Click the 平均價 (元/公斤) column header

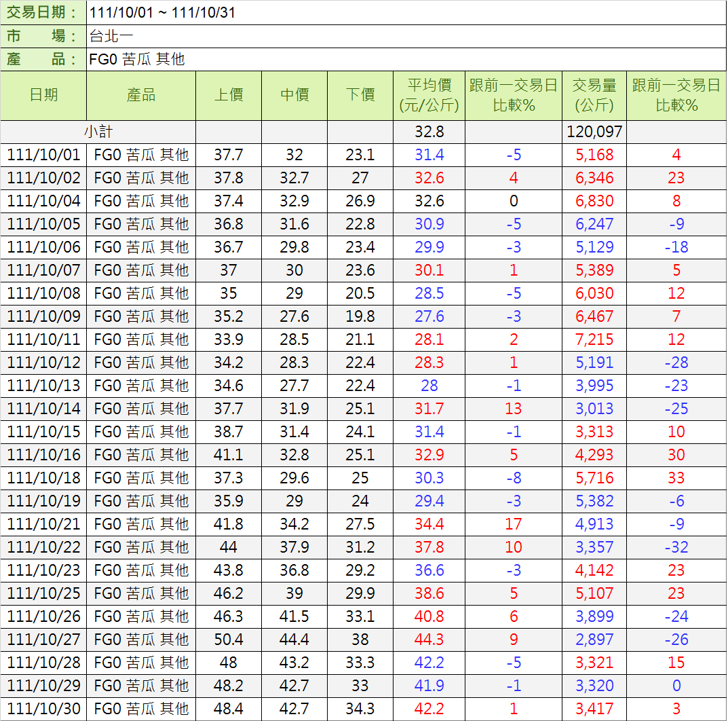tap(429, 96)
